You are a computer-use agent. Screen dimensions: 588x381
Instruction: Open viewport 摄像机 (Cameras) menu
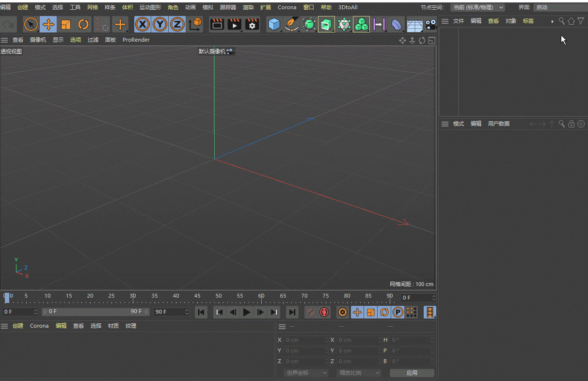tap(38, 40)
